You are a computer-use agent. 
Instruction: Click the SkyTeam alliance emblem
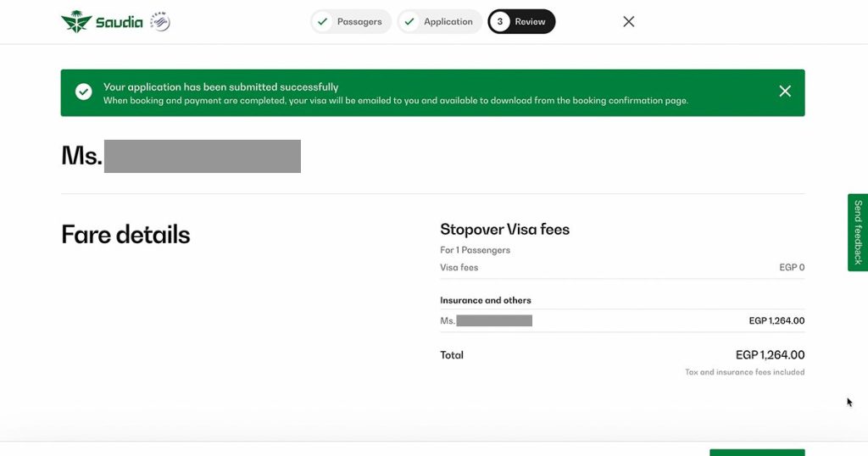pyautogui.click(x=160, y=22)
